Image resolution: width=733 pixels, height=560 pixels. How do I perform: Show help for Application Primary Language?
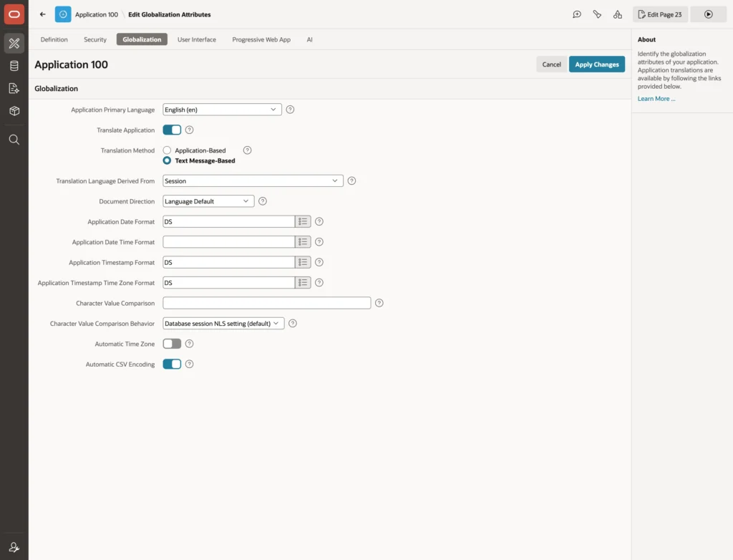click(x=291, y=110)
